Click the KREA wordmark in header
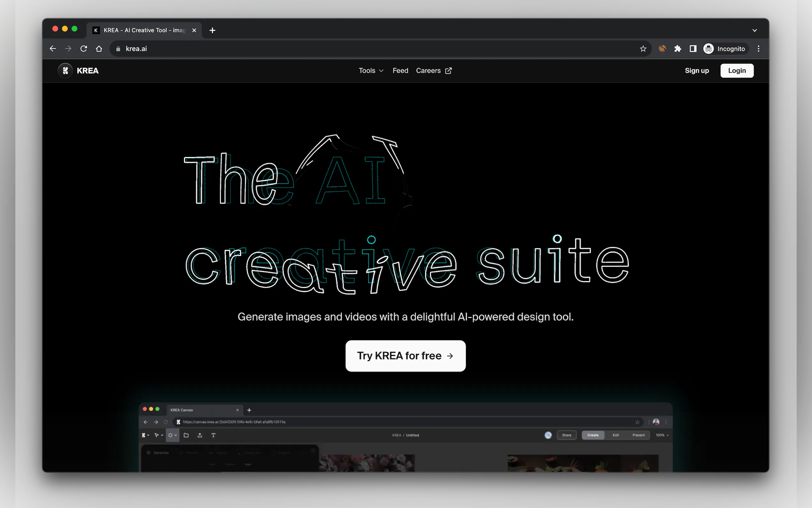Image resolution: width=812 pixels, height=508 pixels. point(88,71)
